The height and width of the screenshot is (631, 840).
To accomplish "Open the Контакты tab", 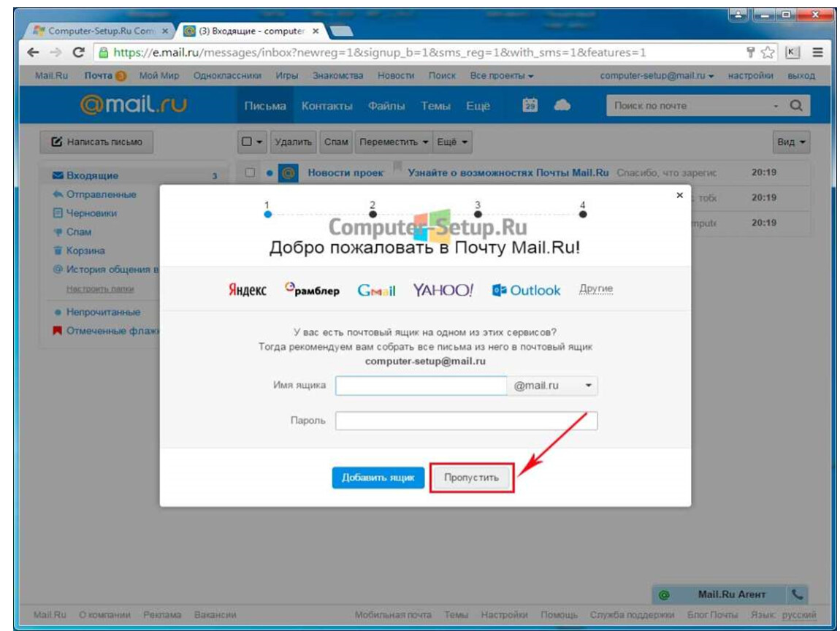I will (327, 105).
